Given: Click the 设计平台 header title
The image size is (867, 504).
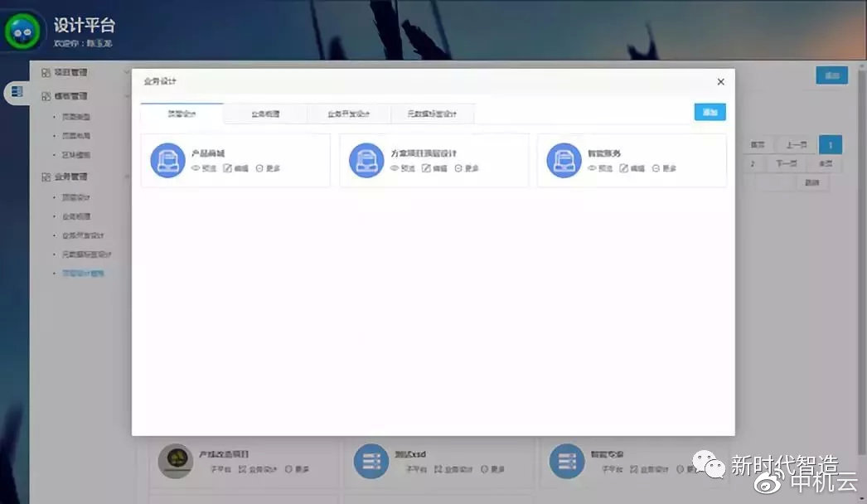Looking at the screenshot, I should click(x=85, y=25).
